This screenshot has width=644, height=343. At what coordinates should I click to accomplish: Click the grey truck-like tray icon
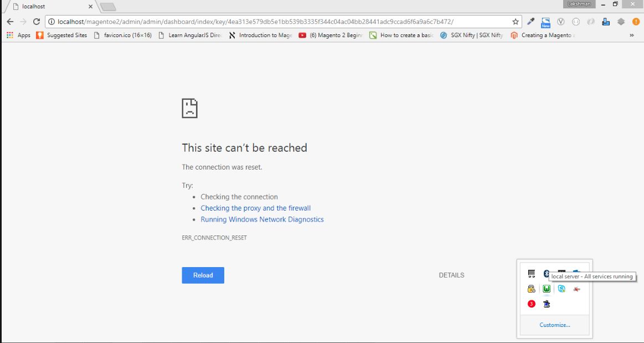pyautogui.click(x=532, y=274)
